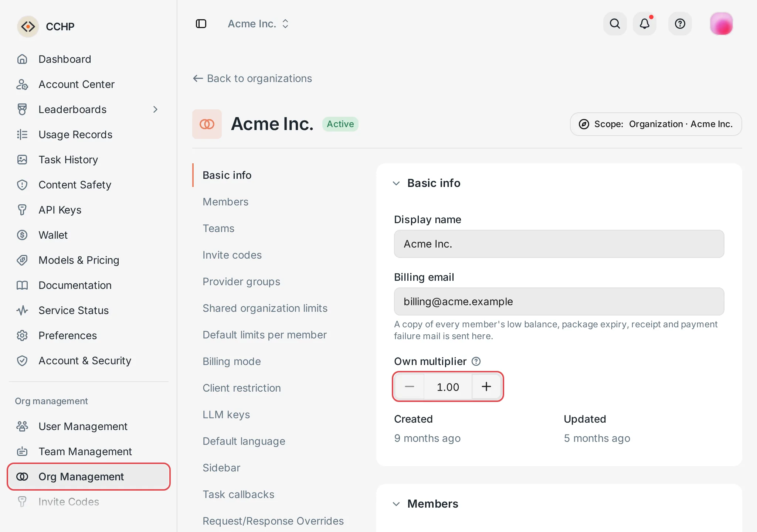
Task: Go back to organizations
Action: click(x=252, y=78)
